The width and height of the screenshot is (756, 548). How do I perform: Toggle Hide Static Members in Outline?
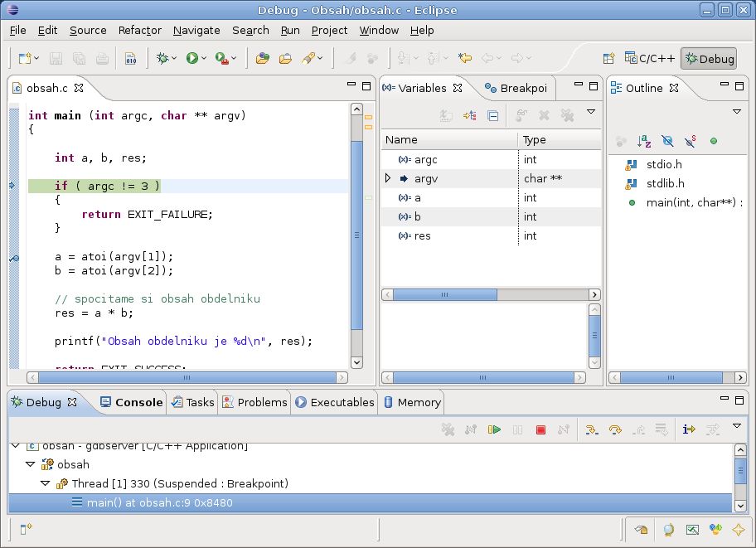click(691, 141)
